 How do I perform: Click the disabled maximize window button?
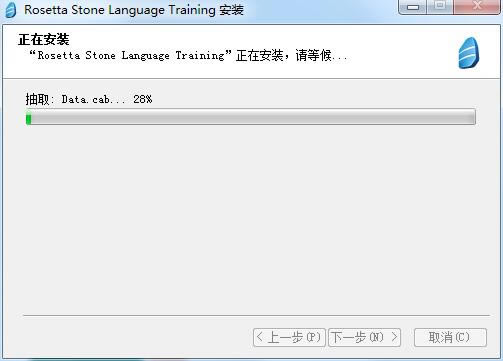[x=440, y=7]
